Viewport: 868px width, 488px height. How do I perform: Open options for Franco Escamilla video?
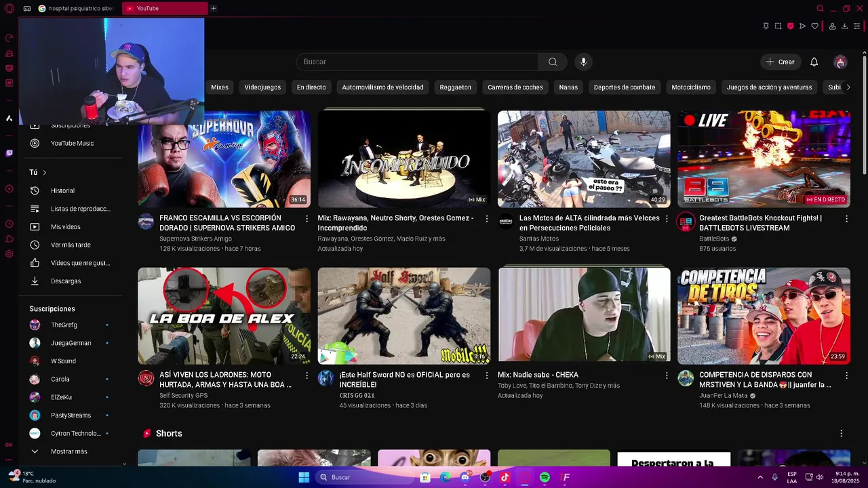click(307, 219)
